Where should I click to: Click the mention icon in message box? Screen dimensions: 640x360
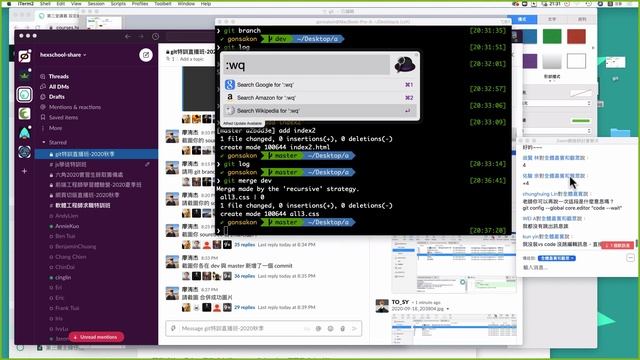coord(318,328)
